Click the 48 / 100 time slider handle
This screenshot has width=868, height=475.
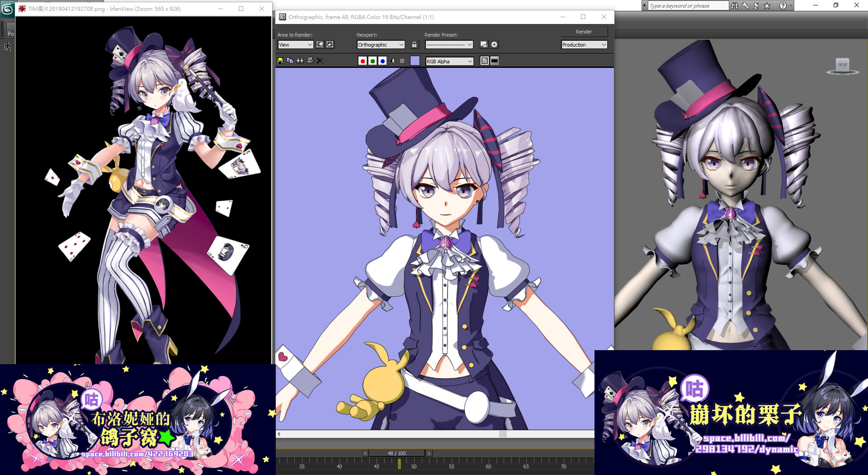pos(397,453)
